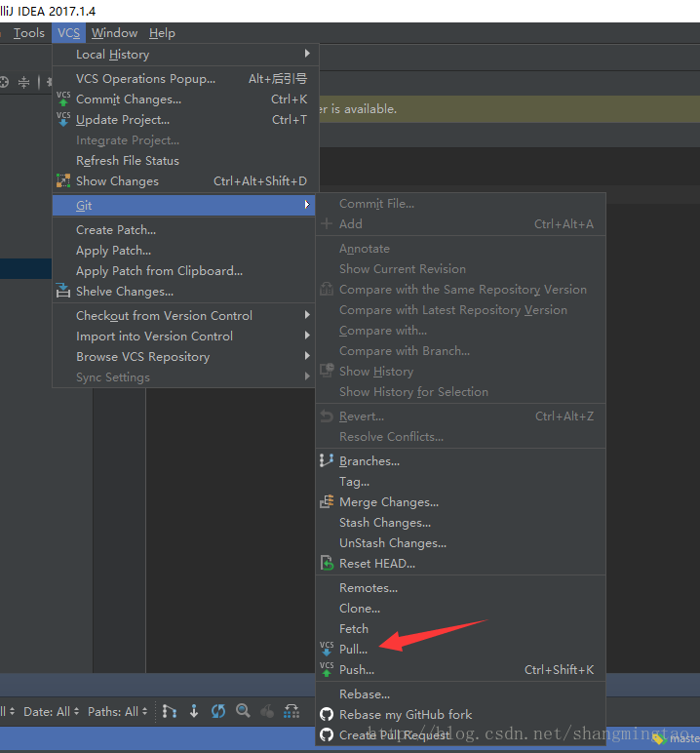Expand the Git submenu arrow
Viewport: 700px width, 753px height.
[x=307, y=205]
